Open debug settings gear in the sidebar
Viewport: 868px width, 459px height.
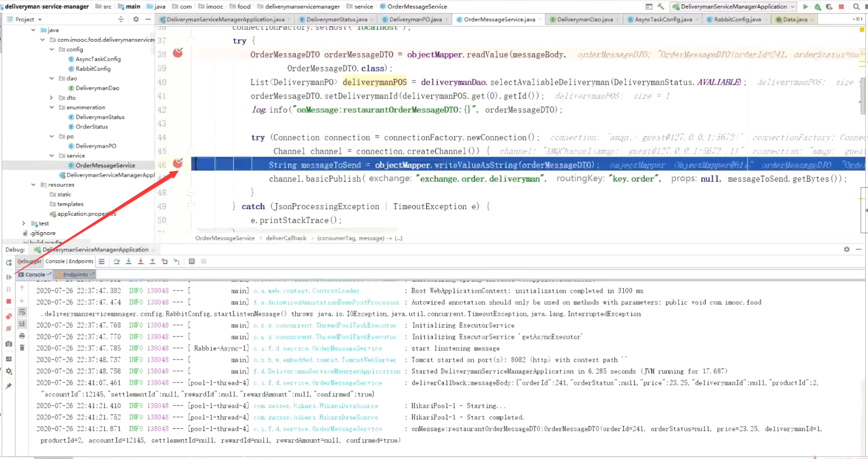pos(9,371)
